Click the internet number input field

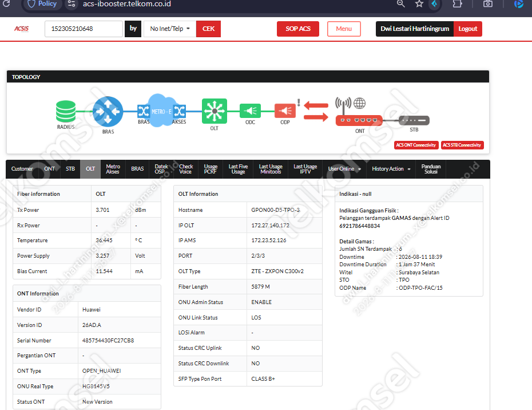click(84, 29)
